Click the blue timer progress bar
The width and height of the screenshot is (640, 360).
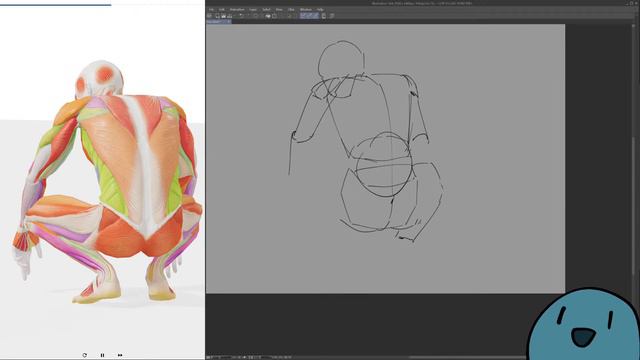click(56, 5)
